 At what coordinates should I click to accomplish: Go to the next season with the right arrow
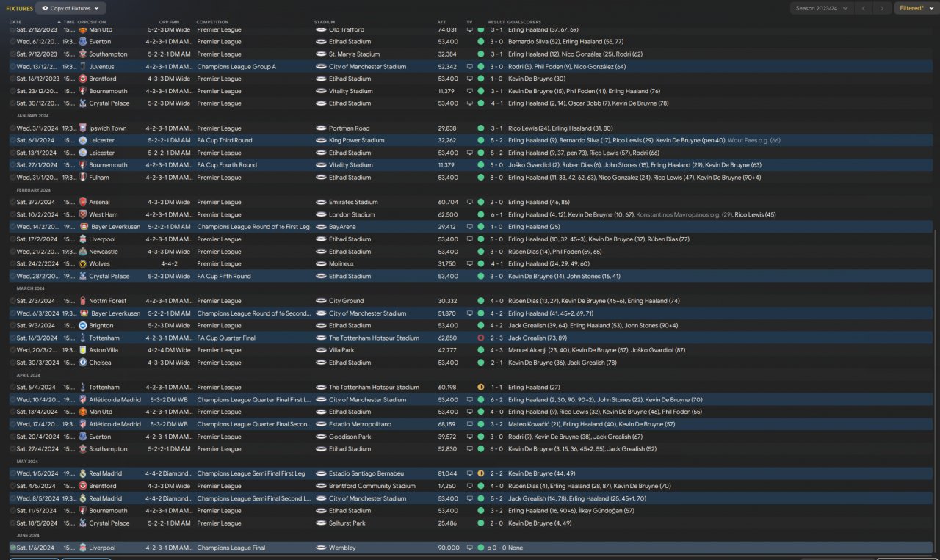[x=882, y=8]
